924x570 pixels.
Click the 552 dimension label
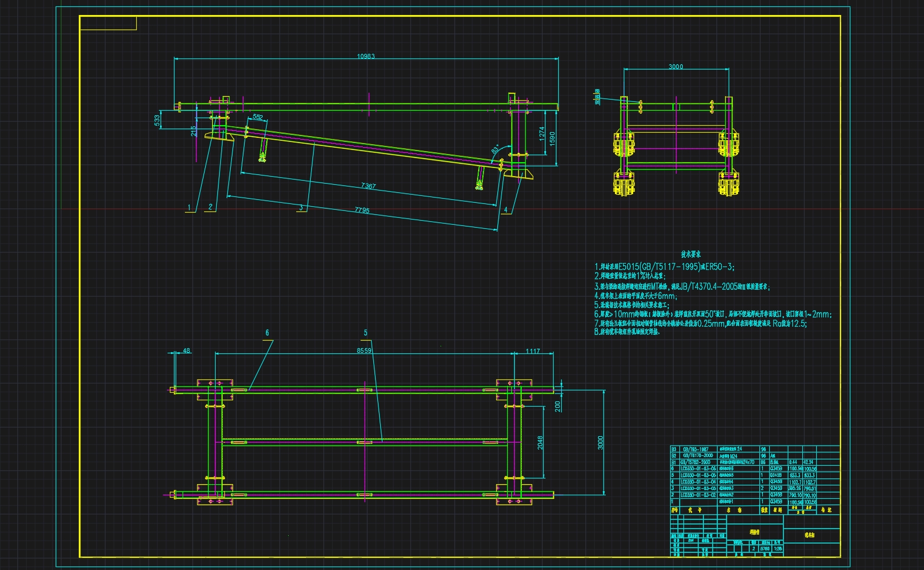tap(258, 117)
